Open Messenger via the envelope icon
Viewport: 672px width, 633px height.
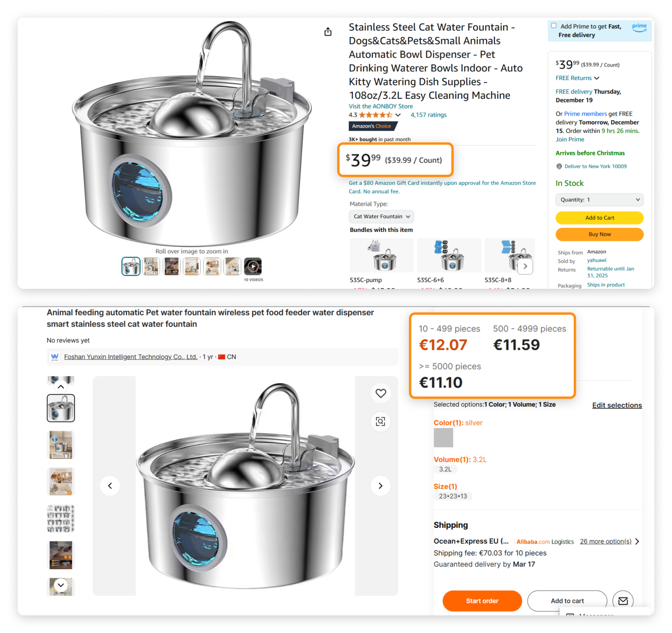click(623, 601)
